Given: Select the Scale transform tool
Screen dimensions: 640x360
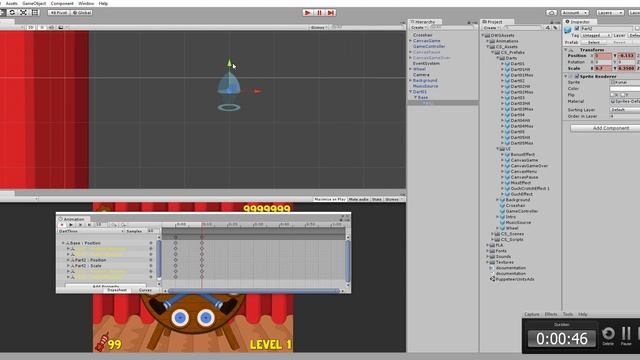Looking at the screenshot, I should [x=24, y=13].
